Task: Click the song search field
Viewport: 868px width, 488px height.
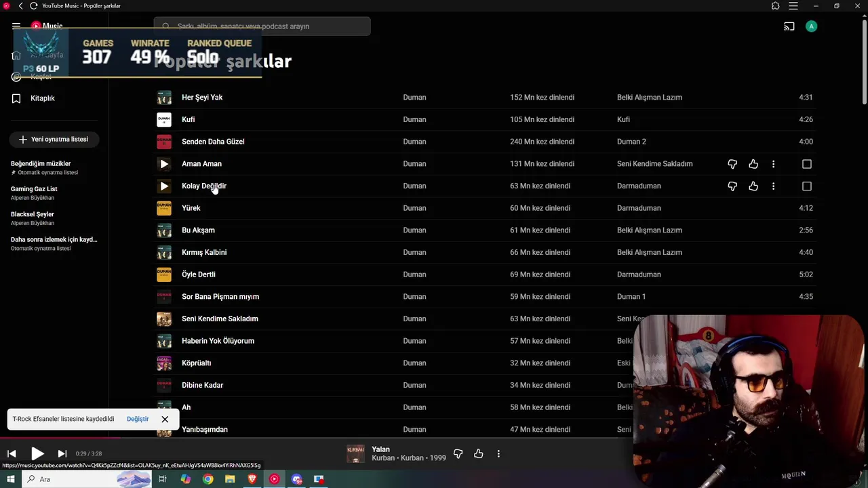Action: coord(262,26)
